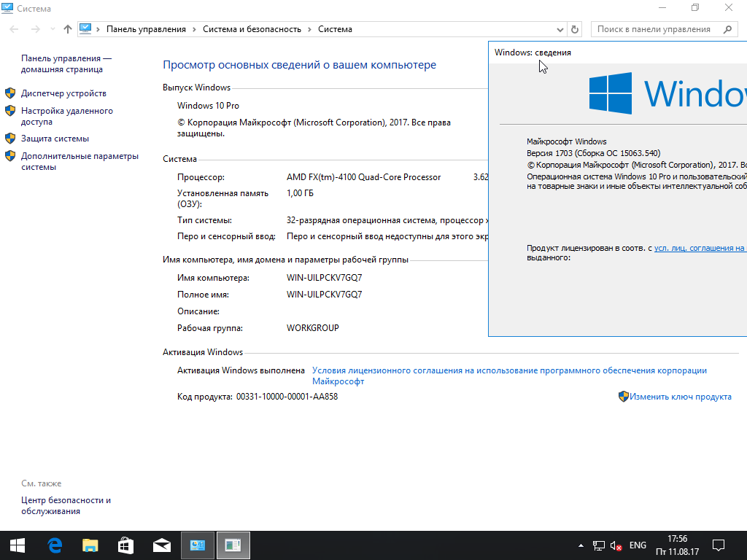Click Версия 1703 (Сборка ОС 15063.540) text

(594, 153)
